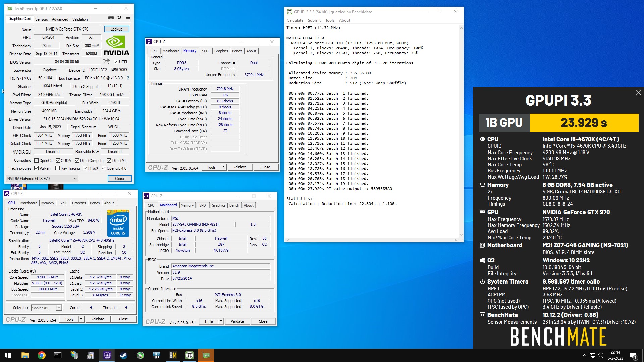Image resolution: width=644 pixels, height=362 pixels.
Task: Open the Validation tab in GPU-Z
Action: tap(80, 19)
